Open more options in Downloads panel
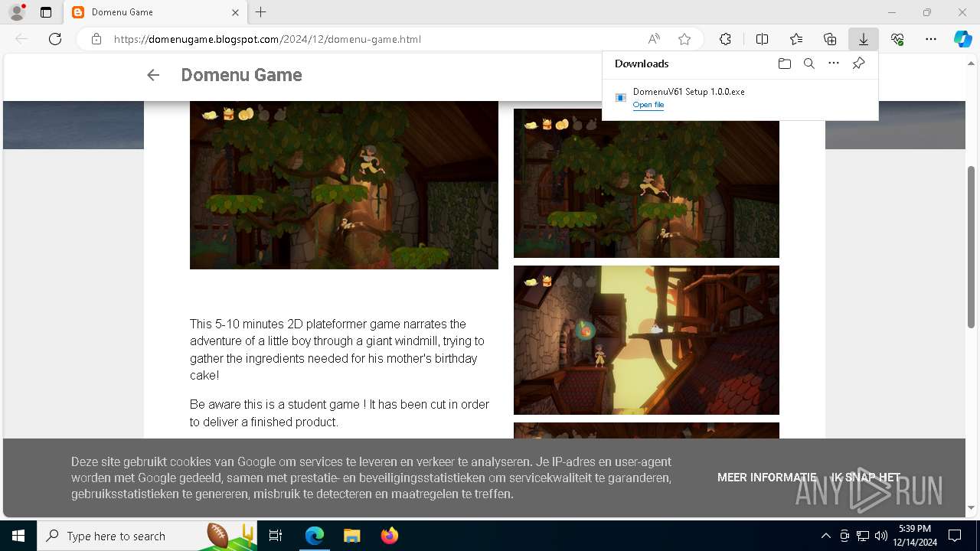Screen dimensions: 980x551 [834, 64]
